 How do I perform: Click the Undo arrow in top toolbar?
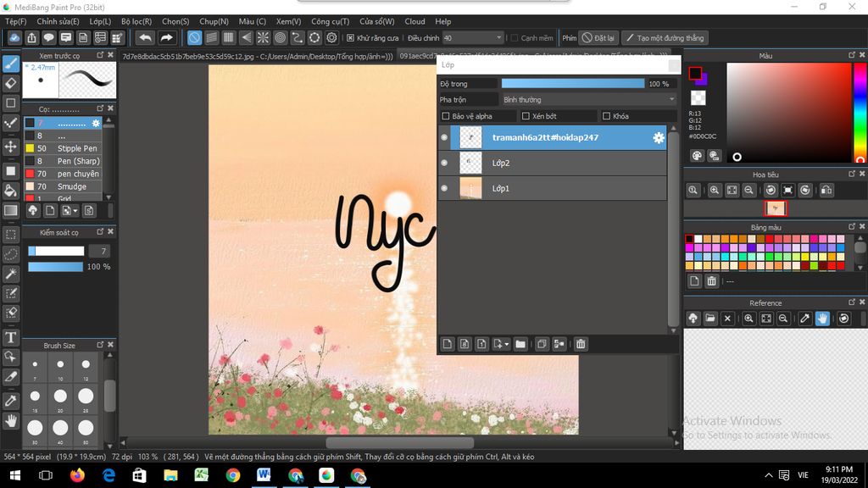click(x=145, y=38)
